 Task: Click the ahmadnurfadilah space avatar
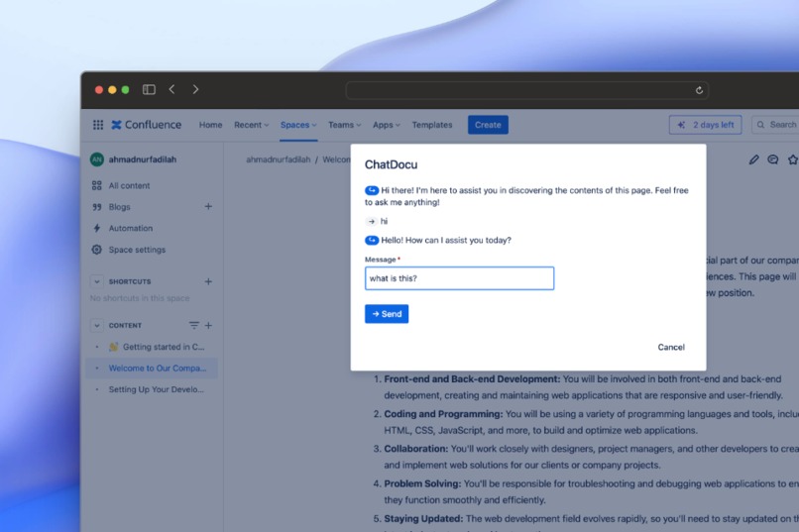pos(97,160)
